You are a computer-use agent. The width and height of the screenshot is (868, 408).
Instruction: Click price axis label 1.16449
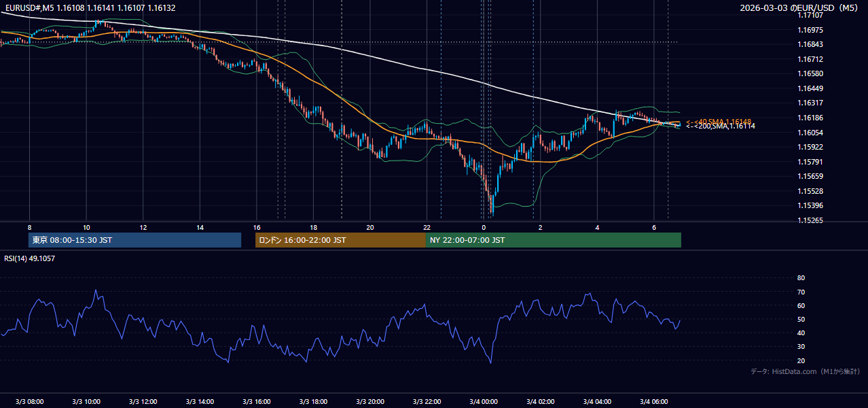click(x=810, y=88)
